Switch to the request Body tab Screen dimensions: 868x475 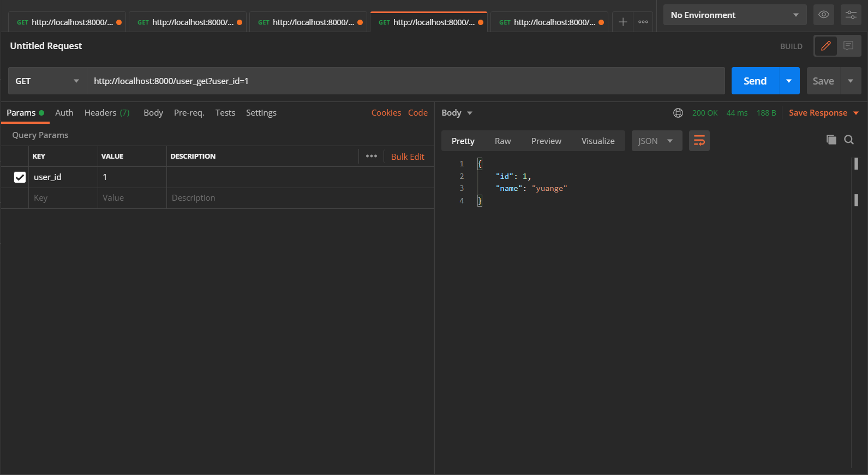[x=153, y=113]
